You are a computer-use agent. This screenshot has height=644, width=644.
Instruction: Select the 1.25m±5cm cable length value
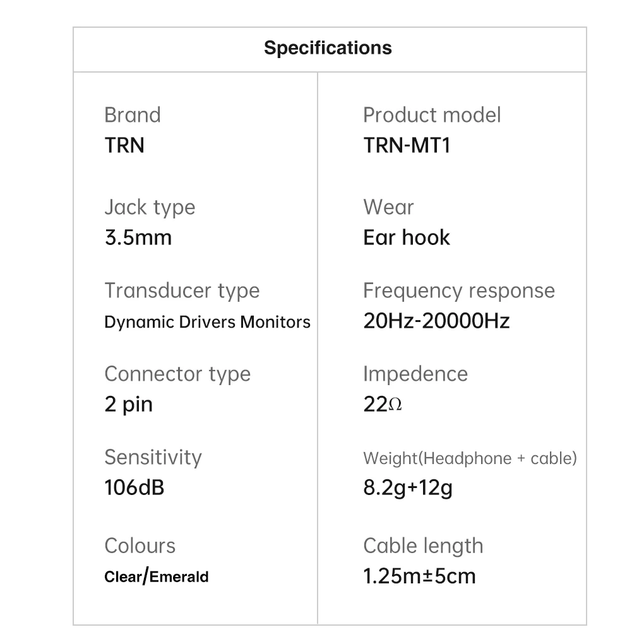pos(419,576)
